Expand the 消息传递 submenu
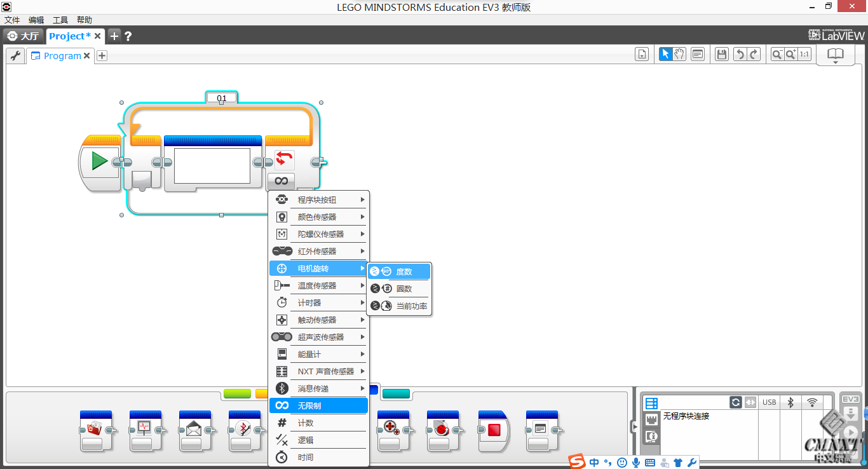This screenshot has height=469, width=868. tap(319, 388)
